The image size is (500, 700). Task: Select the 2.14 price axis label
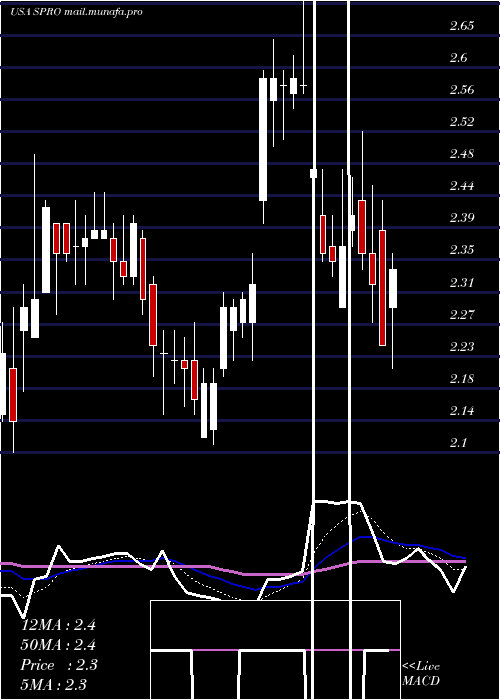(x=462, y=410)
